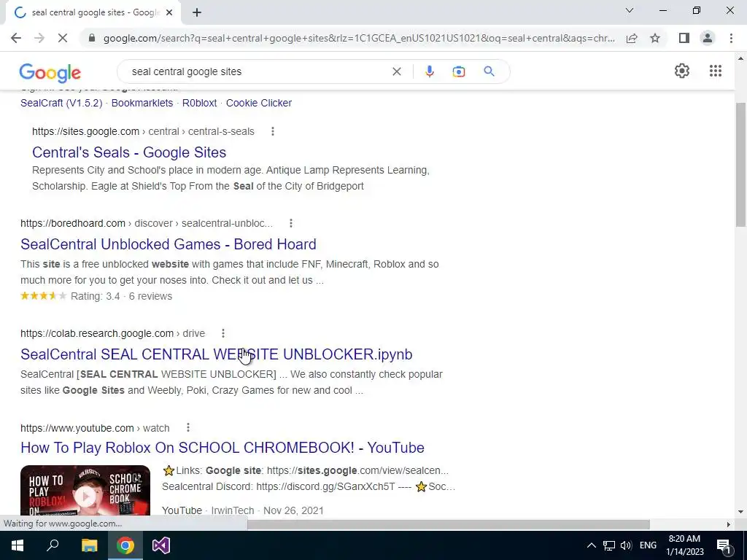Open File Explorer from the taskbar
This screenshot has height=560, width=747.
[89, 545]
